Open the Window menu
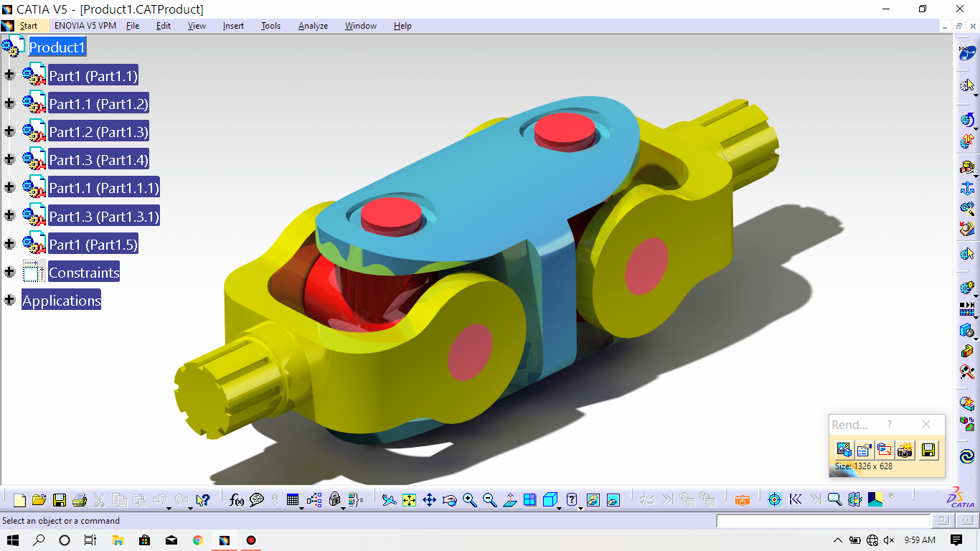Screen dimensions: 980x551 361,26
